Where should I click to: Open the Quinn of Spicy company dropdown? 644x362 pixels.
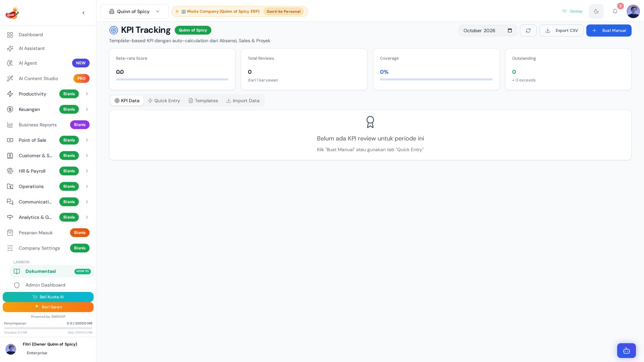coord(135,11)
